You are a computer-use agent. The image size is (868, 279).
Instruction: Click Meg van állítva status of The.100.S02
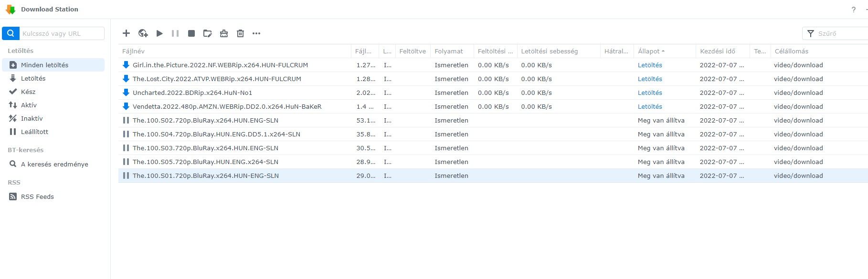coord(661,120)
